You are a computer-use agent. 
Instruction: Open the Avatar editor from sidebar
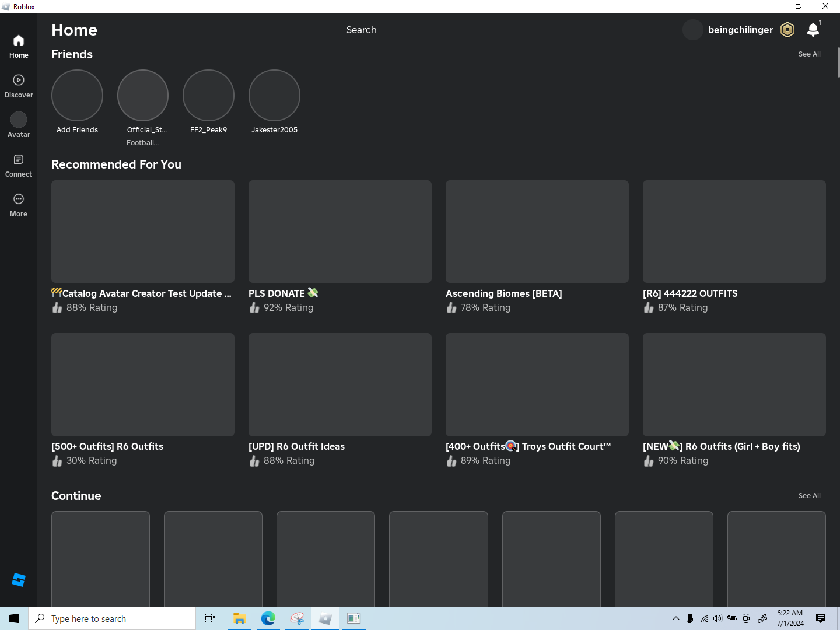pyautogui.click(x=19, y=126)
